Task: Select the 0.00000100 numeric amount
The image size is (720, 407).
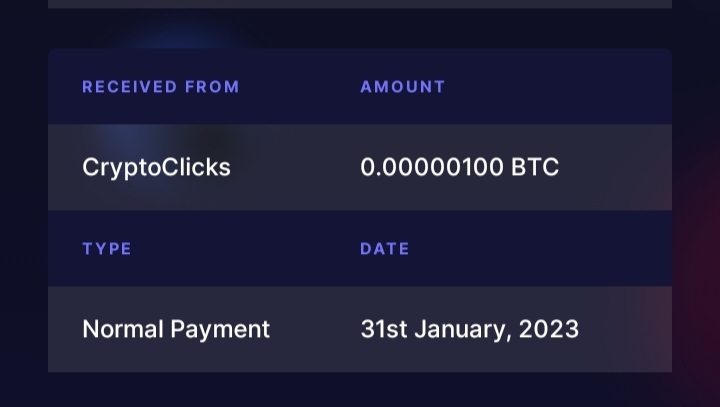Action: pyautogui.click(x=432, y=167)
